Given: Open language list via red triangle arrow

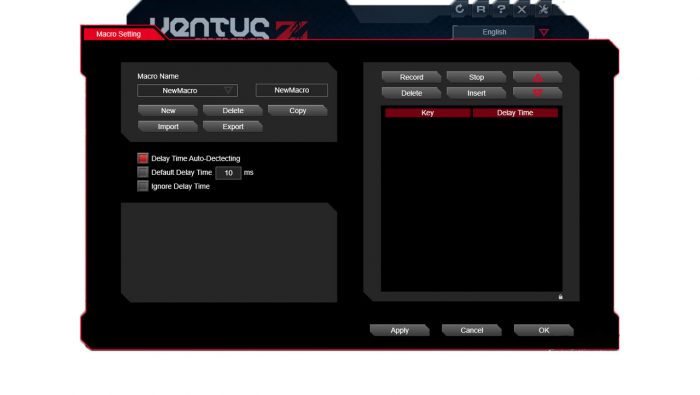Looking at the screenshot, I should (543, 32).
